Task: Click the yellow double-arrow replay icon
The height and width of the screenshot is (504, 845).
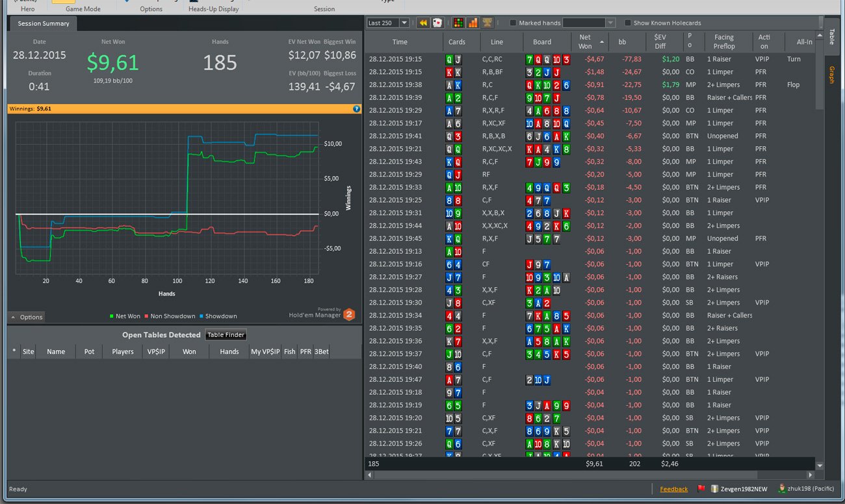Action: (x=422, y=23)
